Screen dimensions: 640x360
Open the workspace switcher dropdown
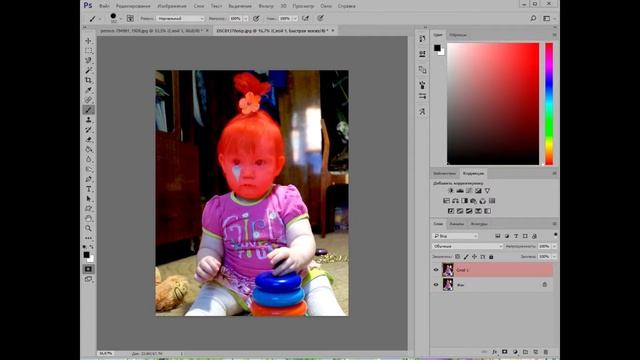(548, 18)
